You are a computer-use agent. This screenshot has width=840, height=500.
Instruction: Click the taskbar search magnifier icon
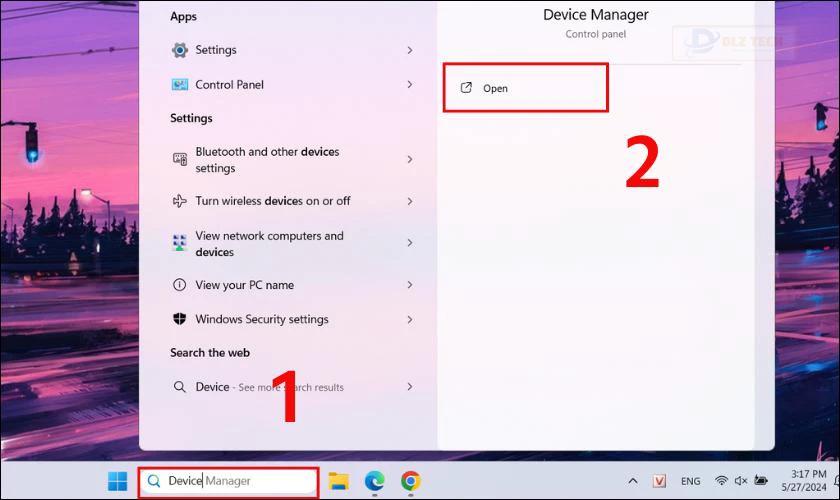154,481
